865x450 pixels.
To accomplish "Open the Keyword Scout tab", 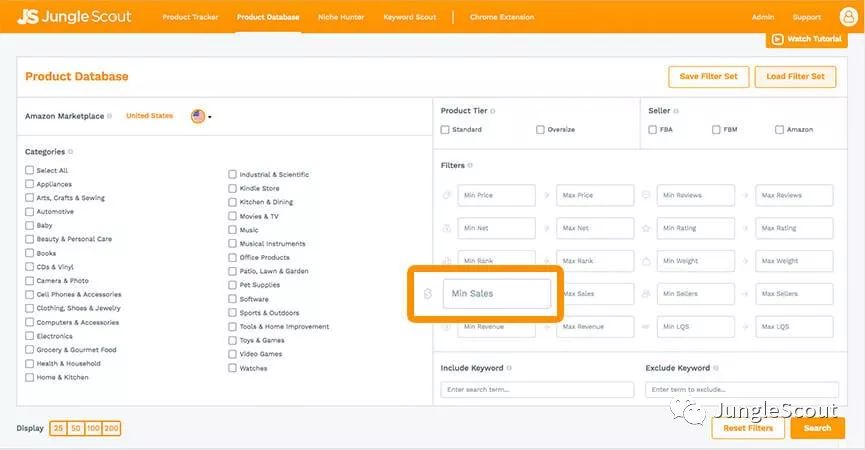I will (x=410, y=17).
